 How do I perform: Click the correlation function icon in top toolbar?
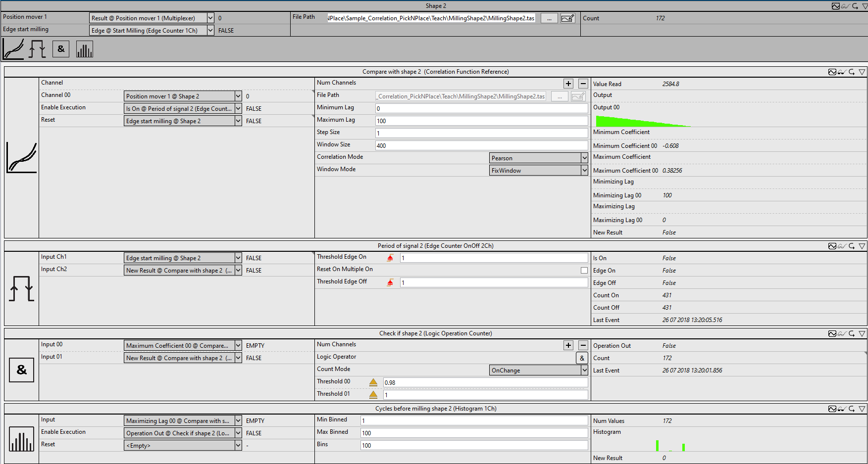coord(13,49)
